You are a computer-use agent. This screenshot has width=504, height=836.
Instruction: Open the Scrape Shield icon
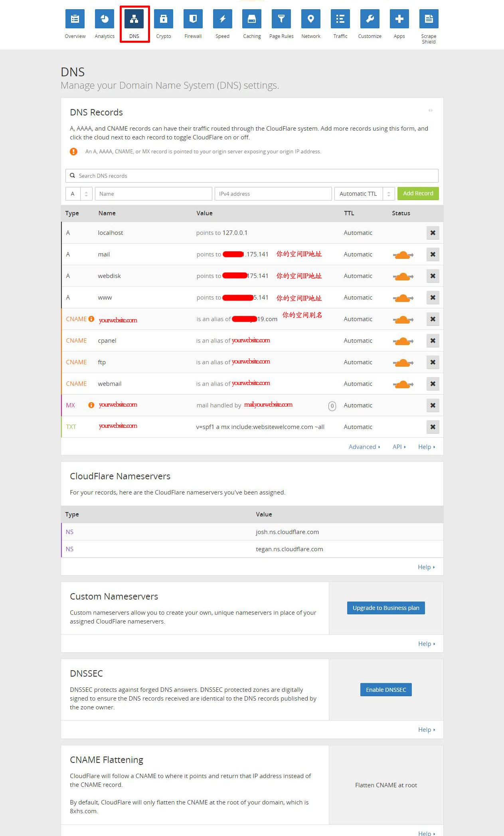[429, 19]
